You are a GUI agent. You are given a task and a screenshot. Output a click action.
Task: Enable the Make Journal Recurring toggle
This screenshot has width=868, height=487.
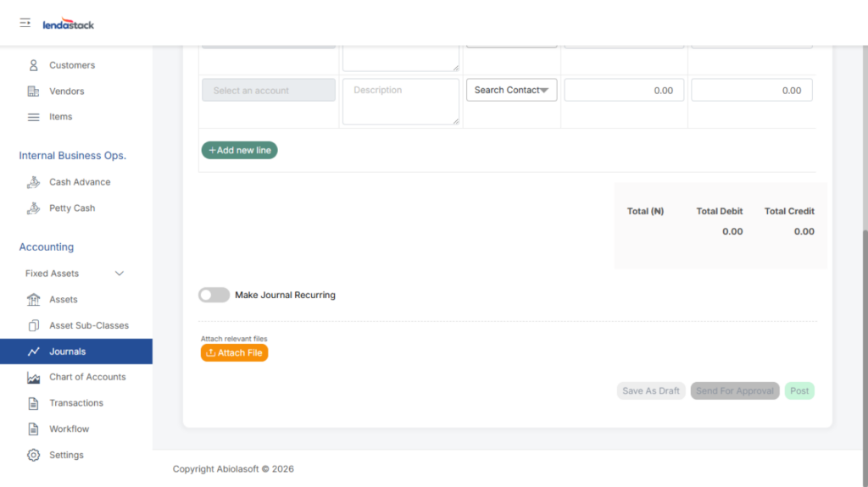pos(214,295)
